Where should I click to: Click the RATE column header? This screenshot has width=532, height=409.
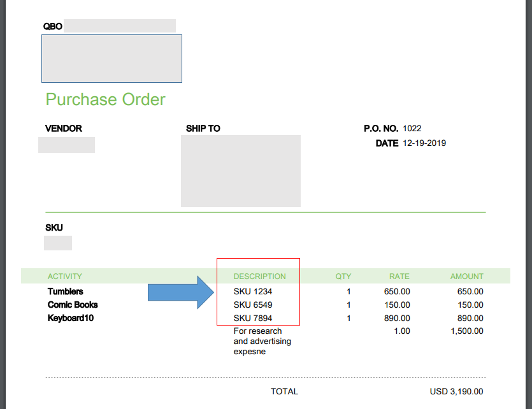tap(399, 276)
